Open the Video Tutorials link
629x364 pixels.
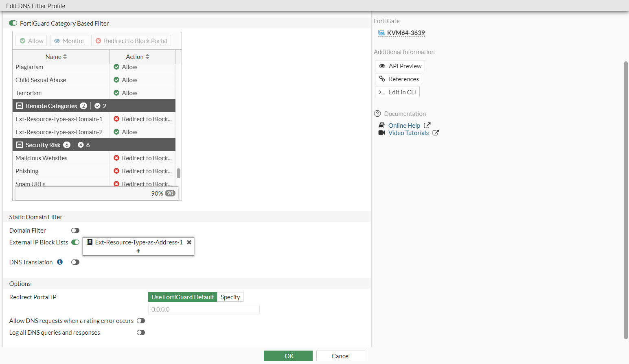[x=408, y=133]
